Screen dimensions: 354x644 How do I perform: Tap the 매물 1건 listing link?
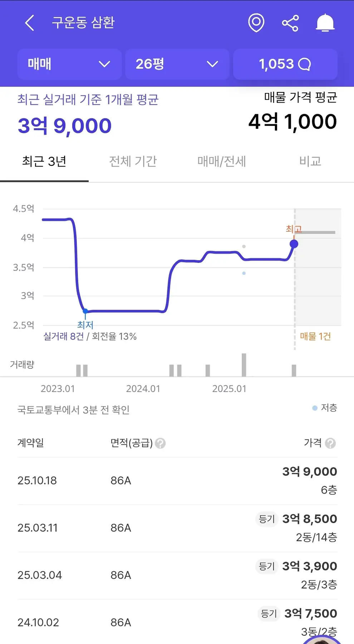315,336
